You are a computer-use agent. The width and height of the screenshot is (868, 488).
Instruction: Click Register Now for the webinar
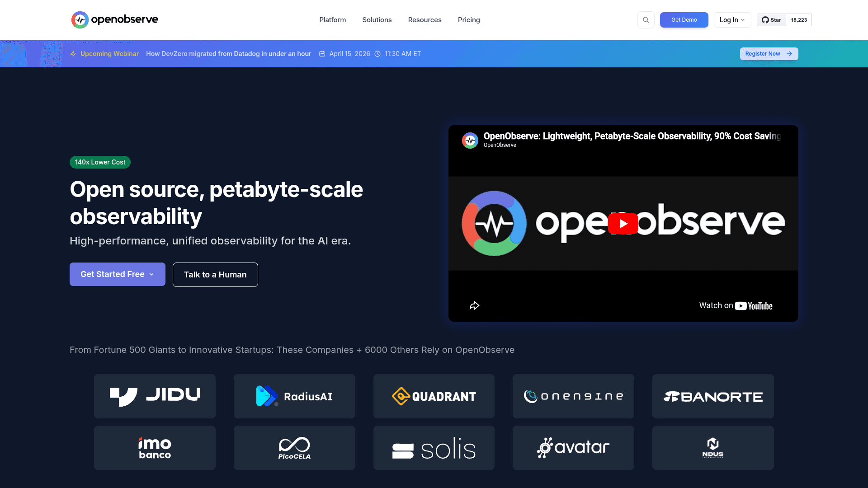pos(769,54)
